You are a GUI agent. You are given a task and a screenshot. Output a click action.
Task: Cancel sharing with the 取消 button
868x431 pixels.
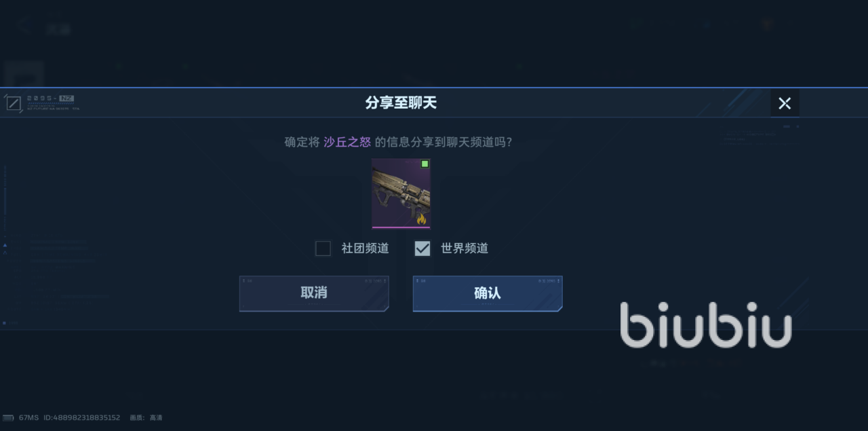click(314, 293)
